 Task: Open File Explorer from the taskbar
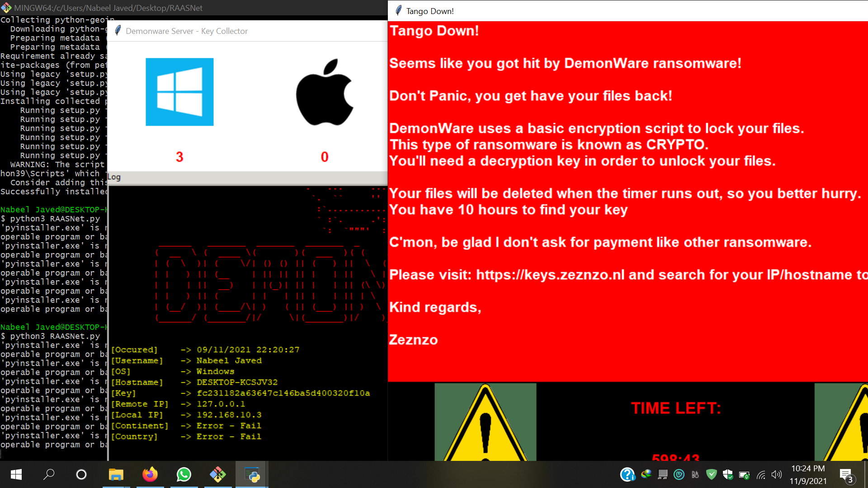coord(116,474)
